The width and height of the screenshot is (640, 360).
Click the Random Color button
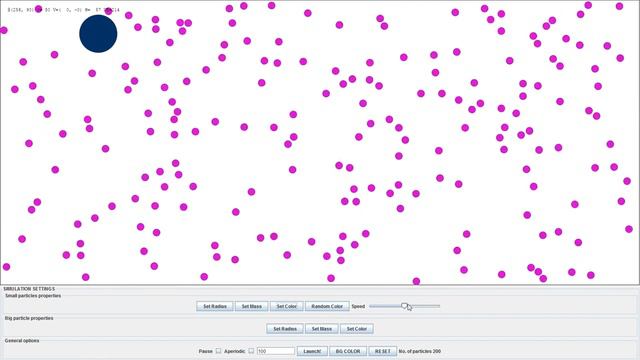(327, 306)
